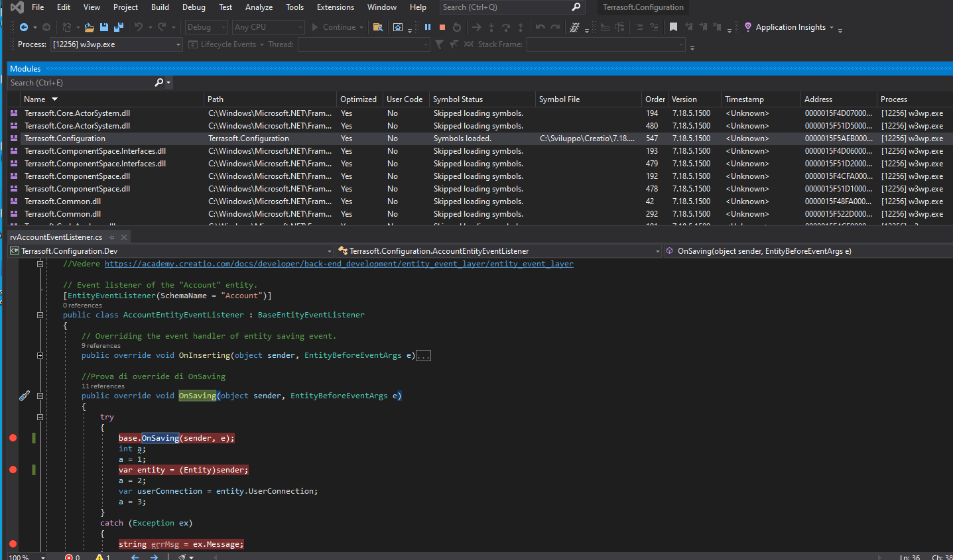Click the Open File folder icon
The image size is (953, 560).
click(89, 27)
